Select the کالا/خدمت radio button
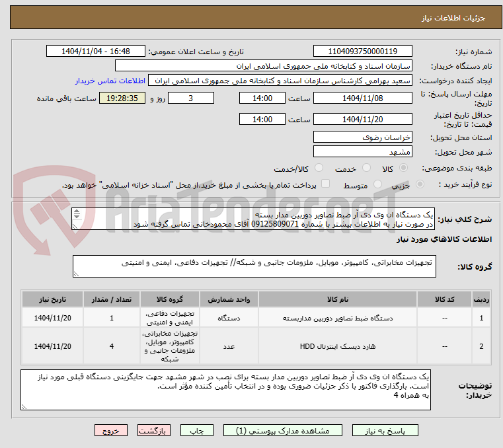 319,168
